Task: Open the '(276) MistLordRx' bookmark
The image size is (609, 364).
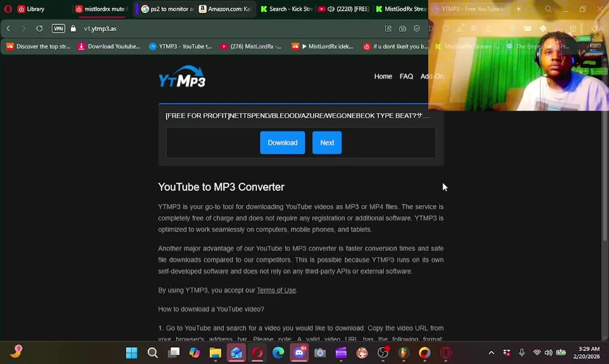Action: [251, 47]
